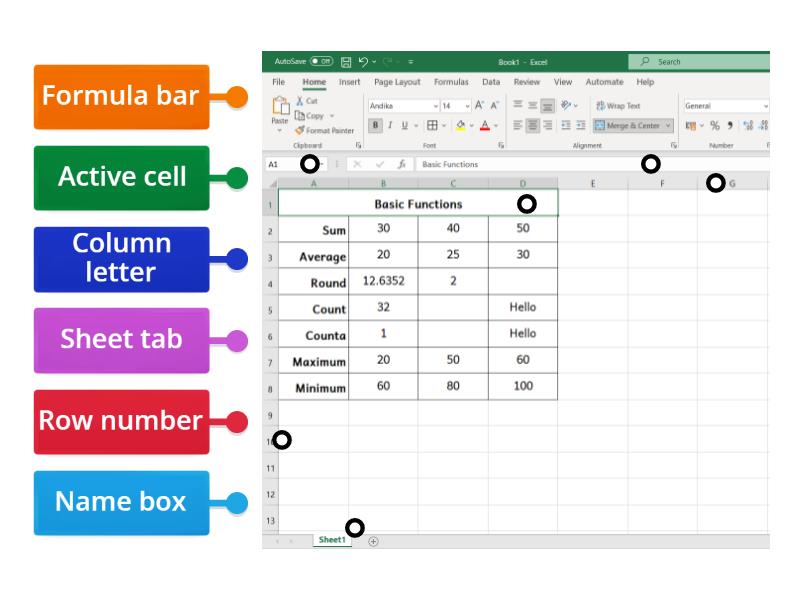Expand the Merge & Center dropdown arrow
The height and width of the screenshot is (600, 800).
tap(668, 126)
